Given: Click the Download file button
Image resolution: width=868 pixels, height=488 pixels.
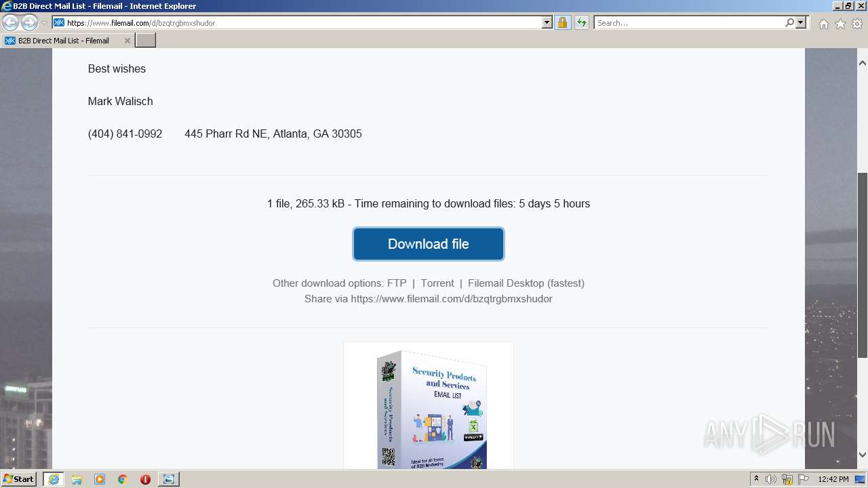Looking at the screenshot, I should 429,244.
